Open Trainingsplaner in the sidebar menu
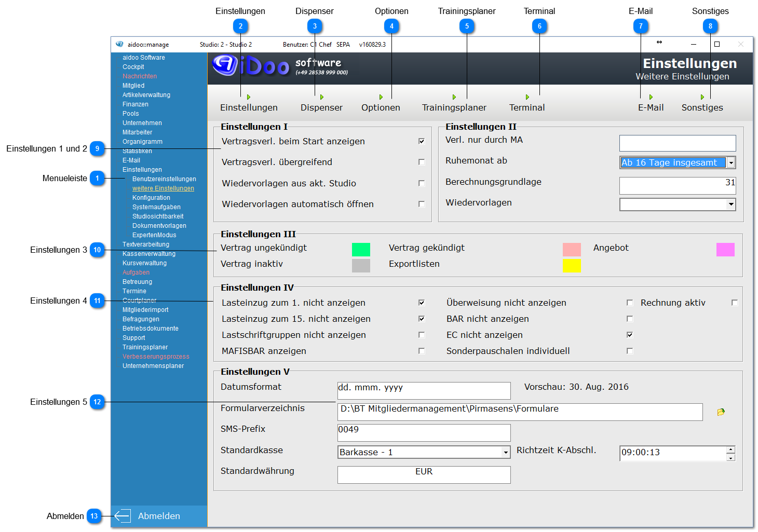The image size is (758, 532). [145, 347]
